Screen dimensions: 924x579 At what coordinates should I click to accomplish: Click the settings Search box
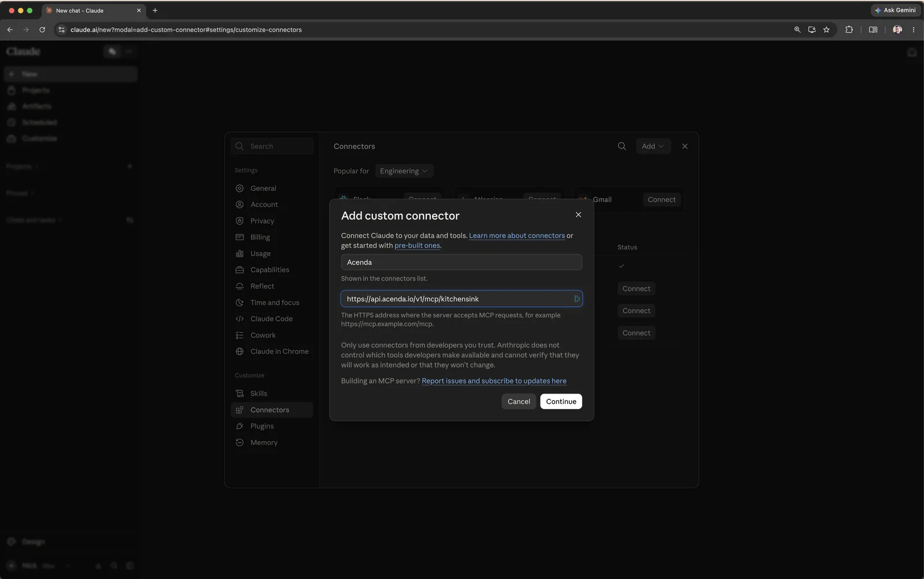point(272,146)
